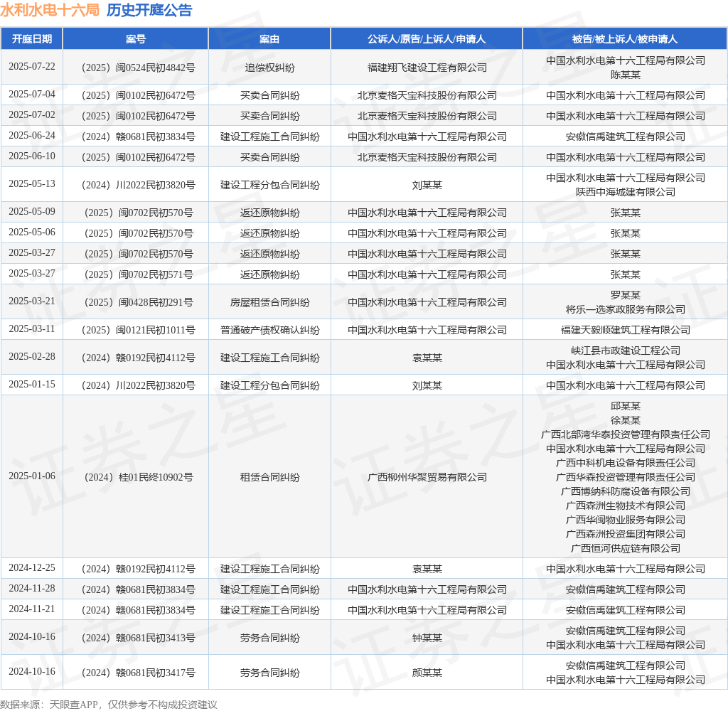Select the date 2025-01-06
Screen dimensions: 728x711
[32, 476]
